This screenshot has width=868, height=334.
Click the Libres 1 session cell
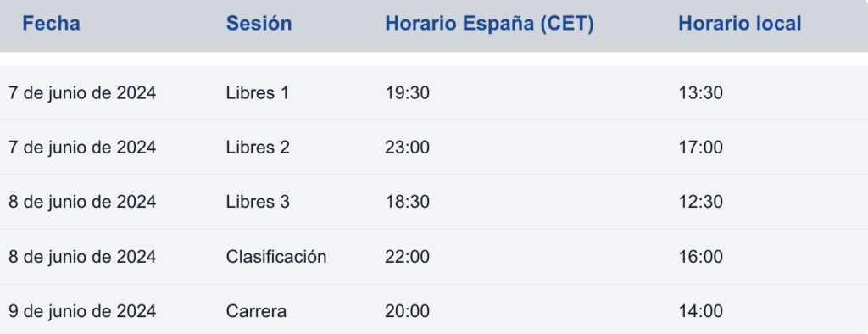[x=258, y=93]
